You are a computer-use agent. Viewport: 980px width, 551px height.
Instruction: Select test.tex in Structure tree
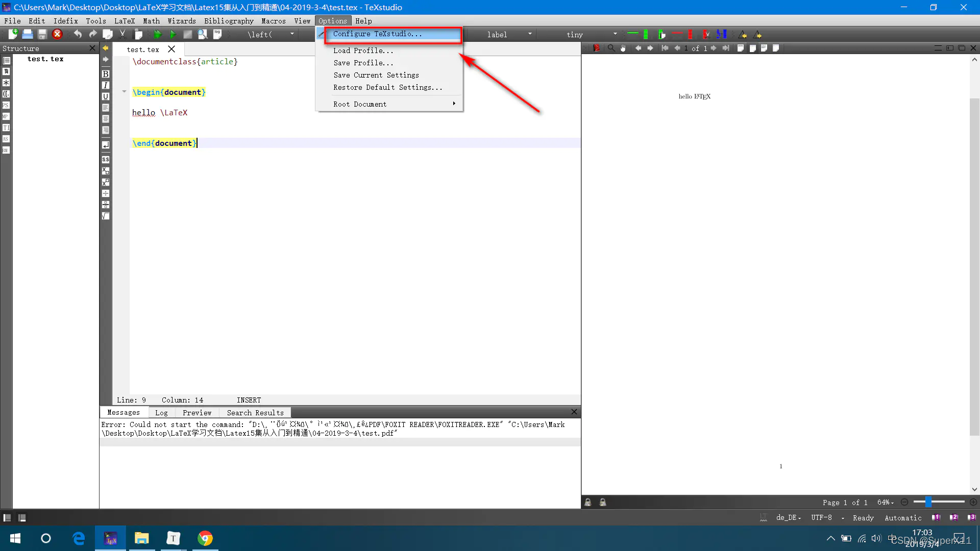[x=45, y=59]
